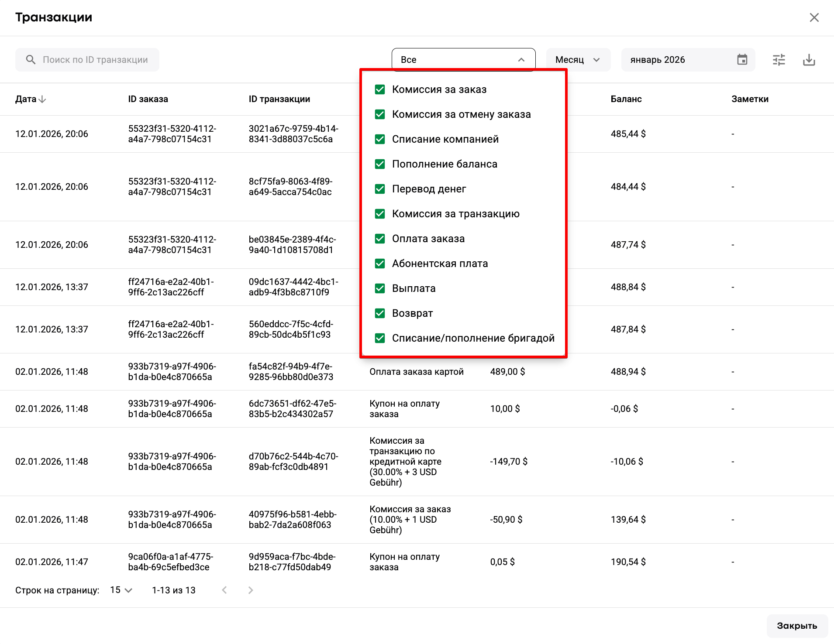Select transaction ID 3021a67c-9759-4b14-8341-3d88037c5c6a
The width and height of the screenshot is (834, 644).
(x=293, y=134)
